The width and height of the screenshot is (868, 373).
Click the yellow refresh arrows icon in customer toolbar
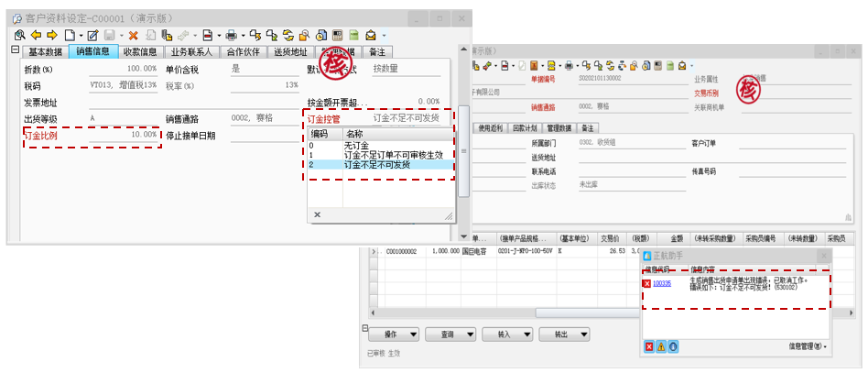pos(288,36)
